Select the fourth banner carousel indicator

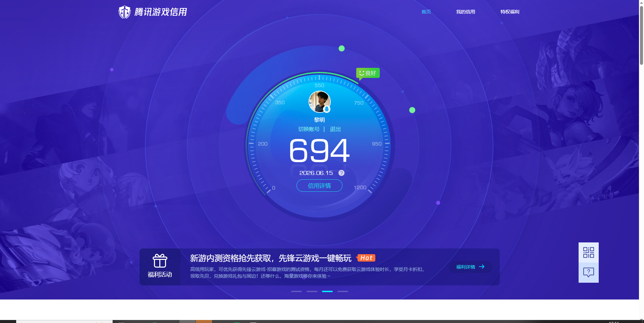(343, 291)
